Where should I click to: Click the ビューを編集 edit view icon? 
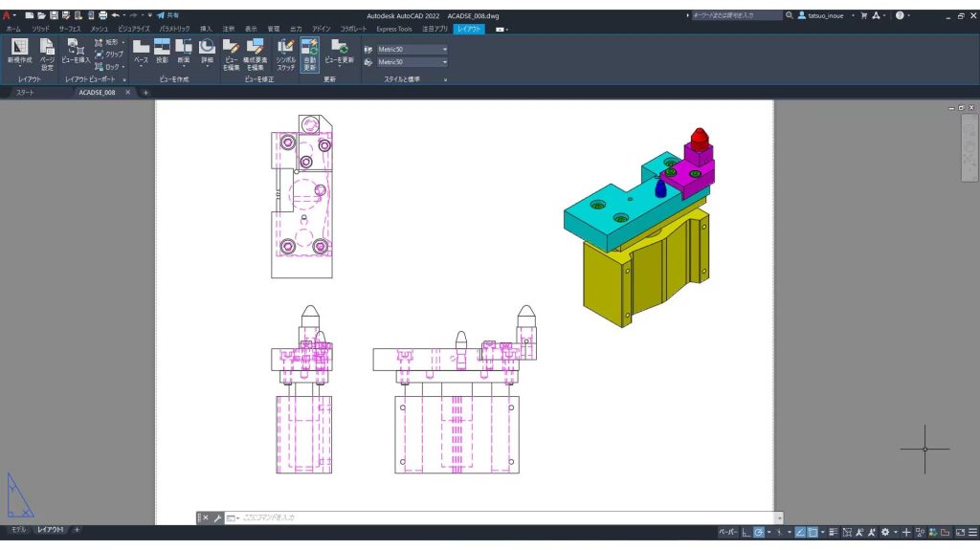click(231, 55)
